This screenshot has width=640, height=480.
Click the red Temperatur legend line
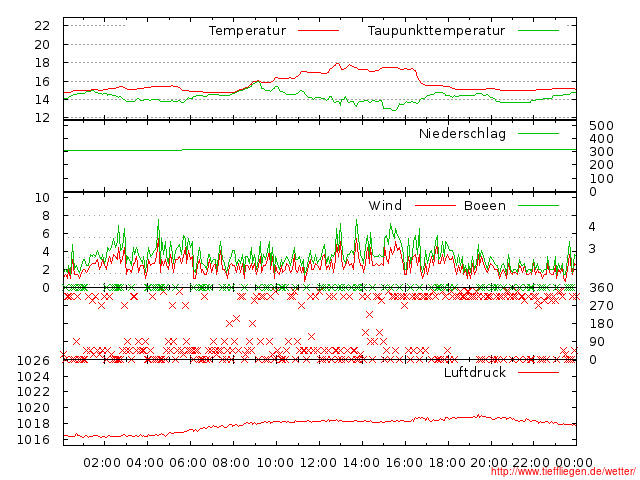tap(318, 31)
